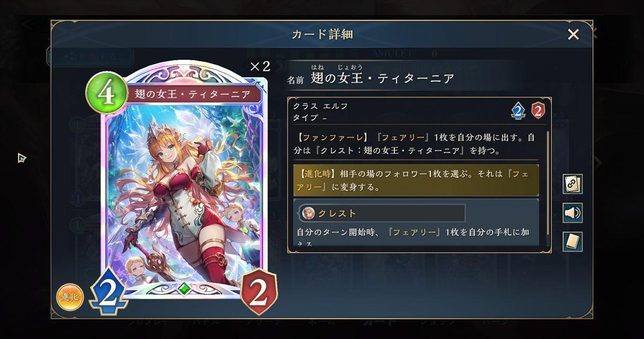Click the green cost 4 orb on the card
644x339 pixels.
coord(106,92)
